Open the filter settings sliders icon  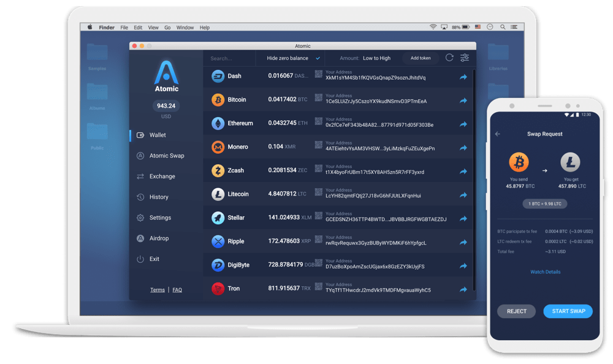tap(465, 58)
